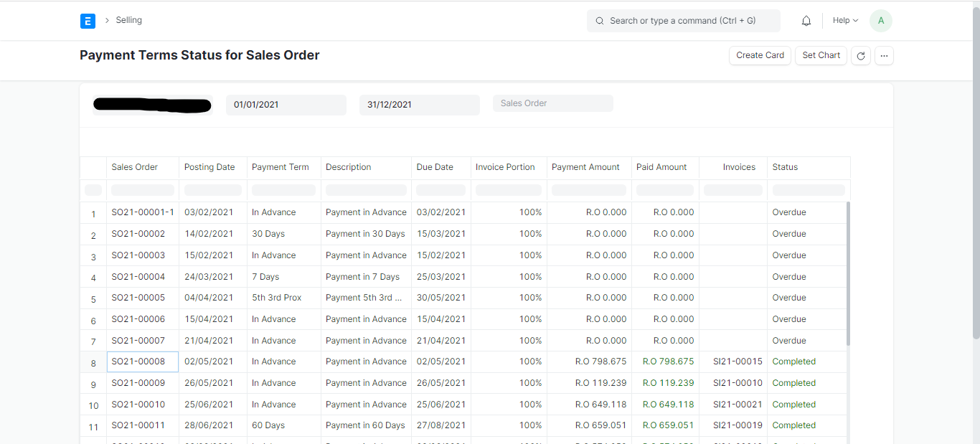Click Create Card button
Viewport: 980px width, 444px height.
click(760, 55)
